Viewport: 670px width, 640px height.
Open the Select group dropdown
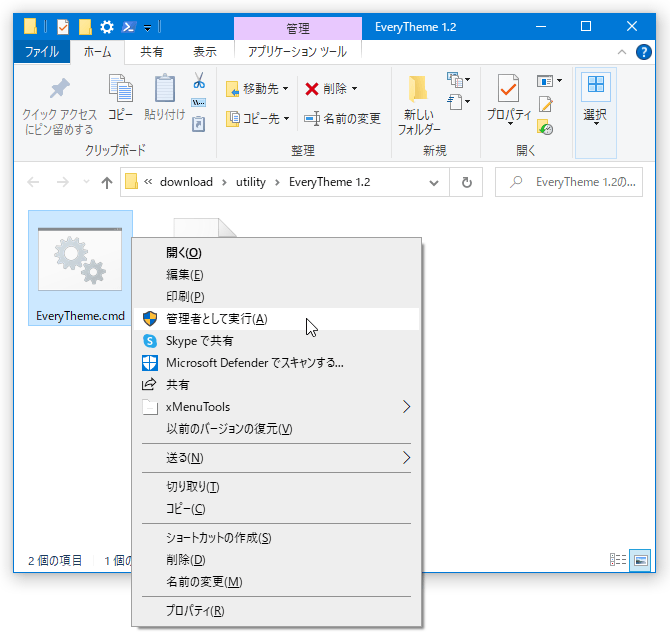[595, 113]
